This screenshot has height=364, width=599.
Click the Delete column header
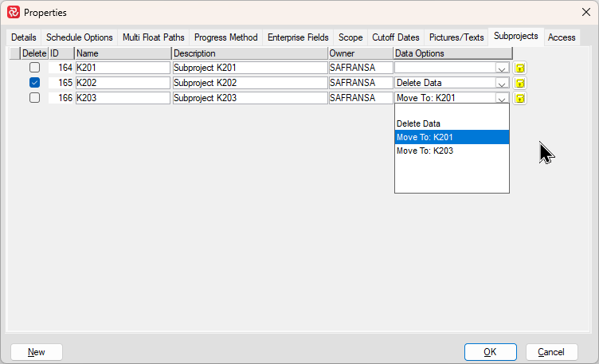pyautogui.click(x=34, y=53)
